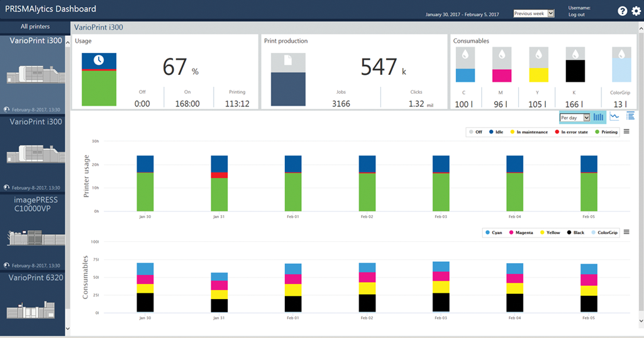Toggle the Off series in usage legend
Screen dimensions: 644x338
point(475,132)
